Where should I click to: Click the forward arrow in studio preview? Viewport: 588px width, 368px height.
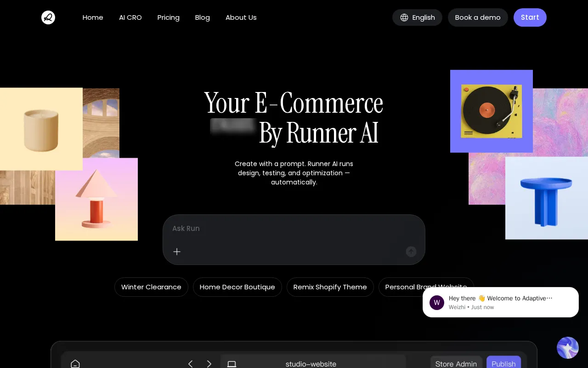click(209, 364)
